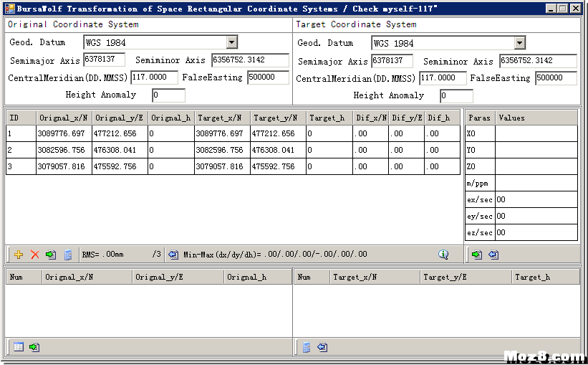Click green import icon under Paras table
This screenshot has width=588, height=365.
coord(477,255)
